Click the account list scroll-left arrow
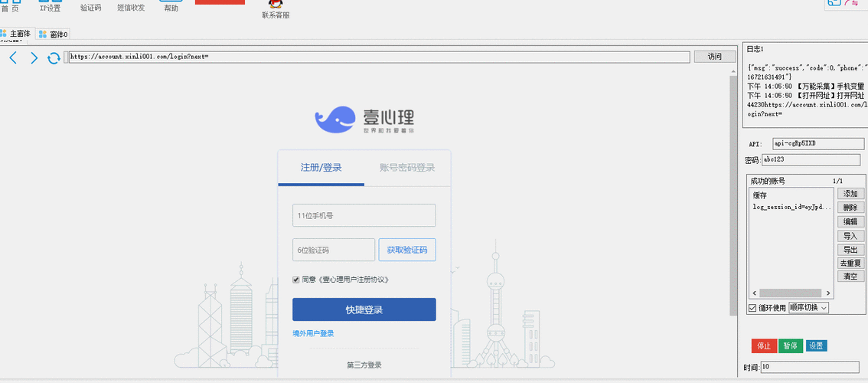The width and height of the screenshot is (868, 383). coord(755,293)
